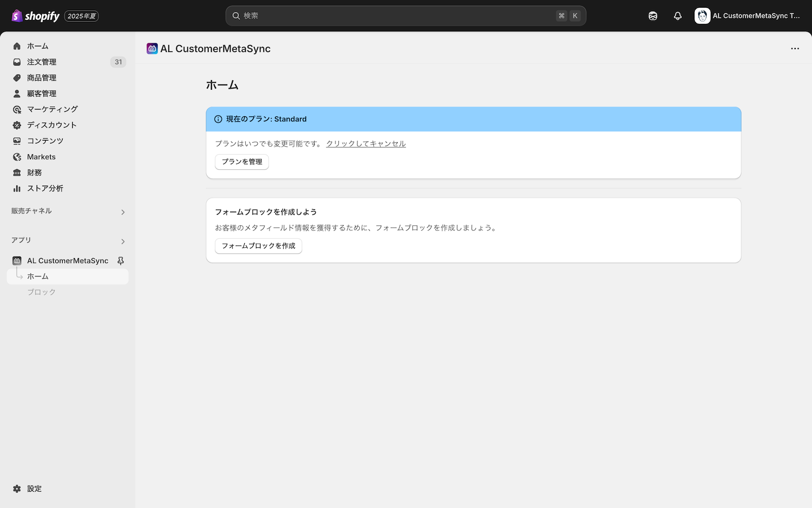Image resolution: width=812 pixels, height=508 pixels.
Task: Open AL CustomerMetaSync app in sidebar
Action: tap(68, 261)
